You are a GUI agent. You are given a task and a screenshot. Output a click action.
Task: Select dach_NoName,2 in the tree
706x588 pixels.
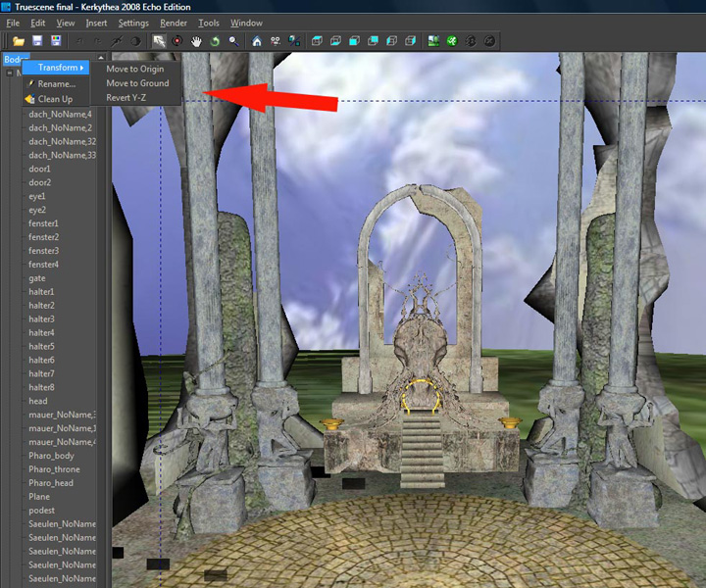pos(61,127)
